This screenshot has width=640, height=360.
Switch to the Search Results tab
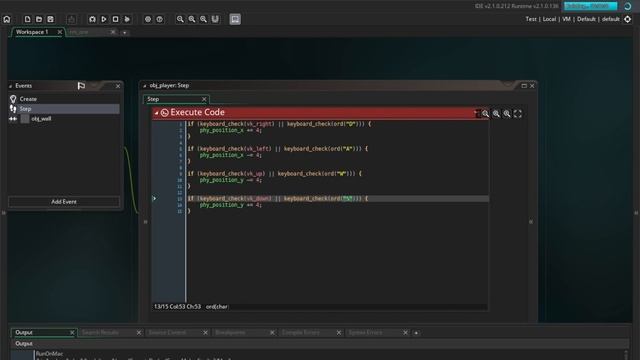point(100,333)
